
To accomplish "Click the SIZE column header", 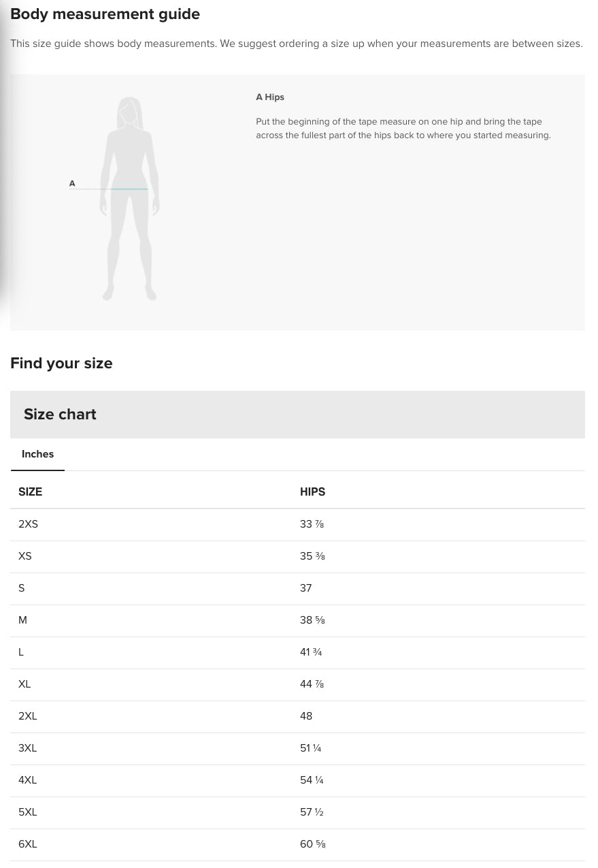I will (x=30, y=492).
